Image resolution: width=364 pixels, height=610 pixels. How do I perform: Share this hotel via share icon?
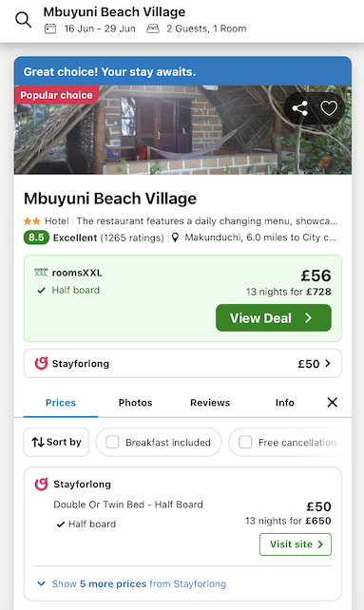[299, 108]
